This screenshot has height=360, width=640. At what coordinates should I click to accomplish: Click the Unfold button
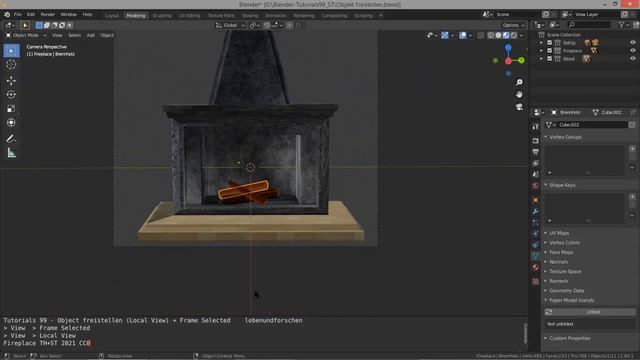[x=590, y=312]
